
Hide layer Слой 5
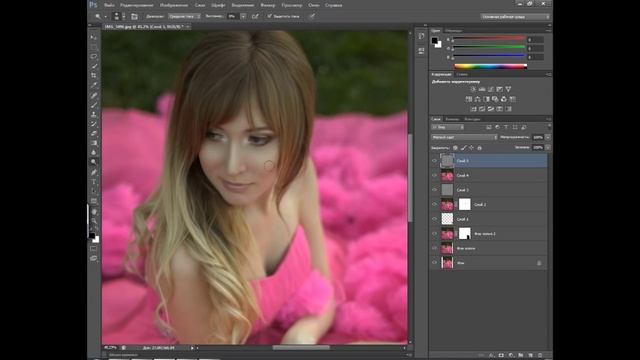434,161
